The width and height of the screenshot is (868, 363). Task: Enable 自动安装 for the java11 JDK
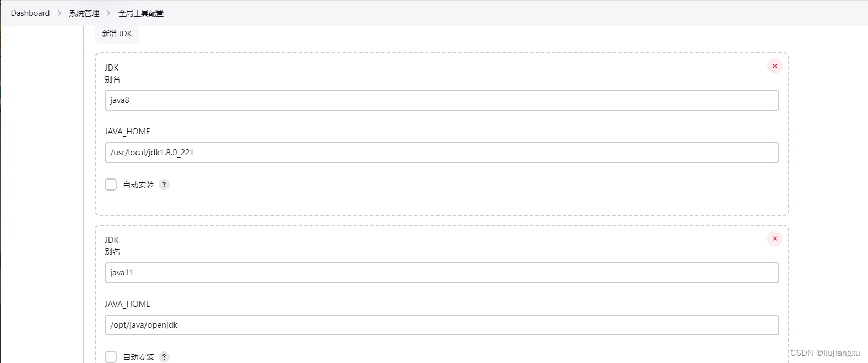pos(111,357)
